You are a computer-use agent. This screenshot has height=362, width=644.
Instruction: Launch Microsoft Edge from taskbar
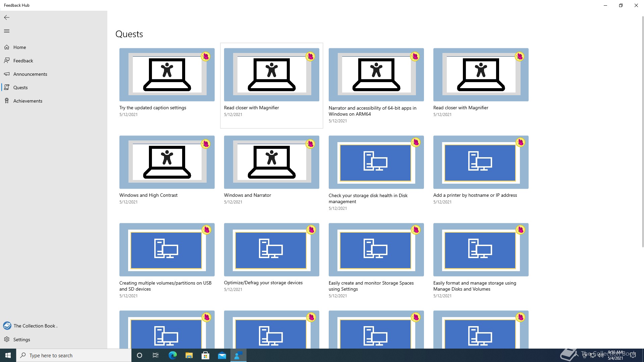(x=172, y=355)
